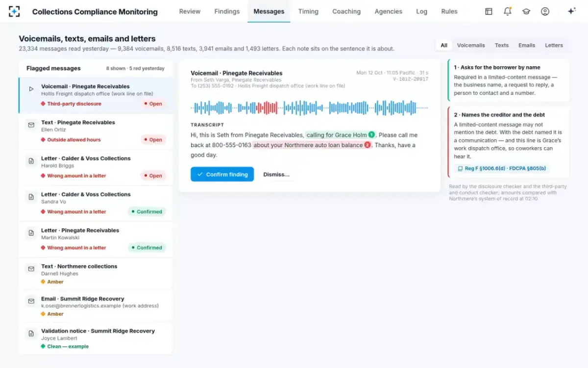
Task: Click the envelope icon beside Ellen Ortiz
Action: tap(31, 125)
